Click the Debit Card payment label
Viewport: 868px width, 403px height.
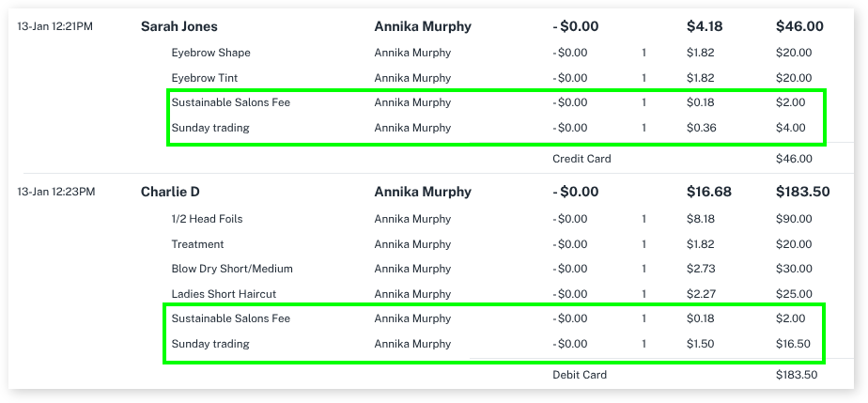click(x=580, y=375)
